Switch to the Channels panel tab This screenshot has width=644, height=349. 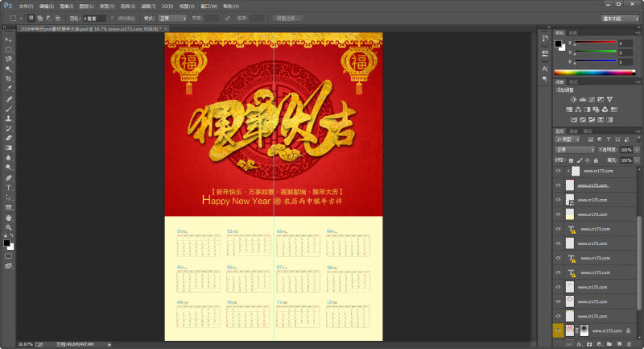click(x=573, y=131)
